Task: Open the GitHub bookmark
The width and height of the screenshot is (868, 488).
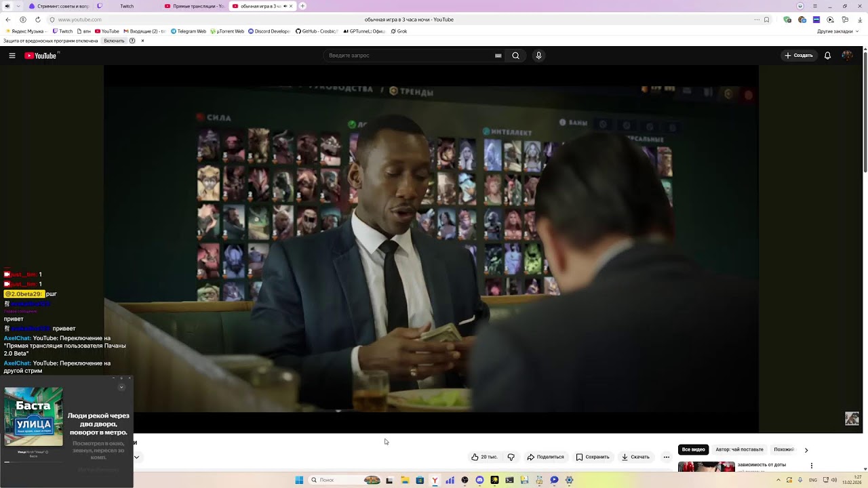Action: click(x=317, y=31)
